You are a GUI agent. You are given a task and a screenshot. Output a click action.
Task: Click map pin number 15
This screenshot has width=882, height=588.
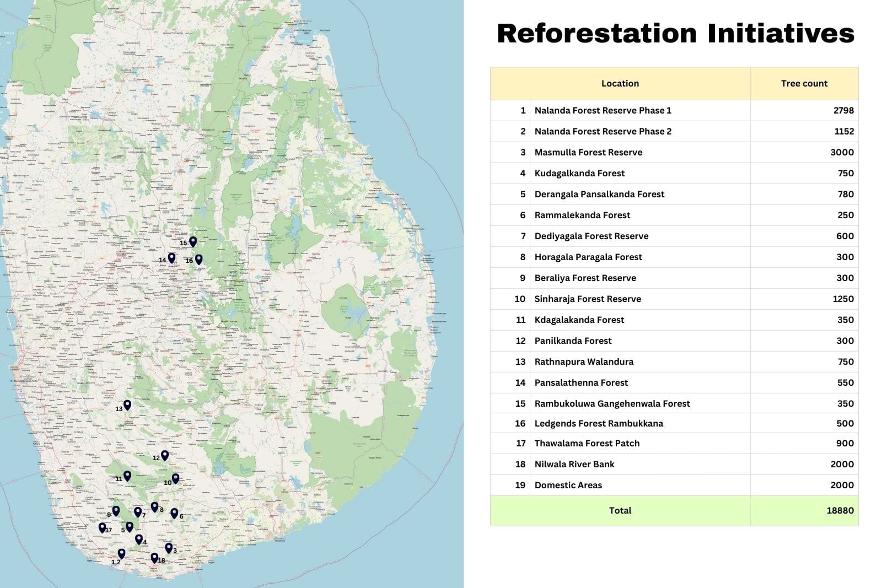click(x=193, y=241)
